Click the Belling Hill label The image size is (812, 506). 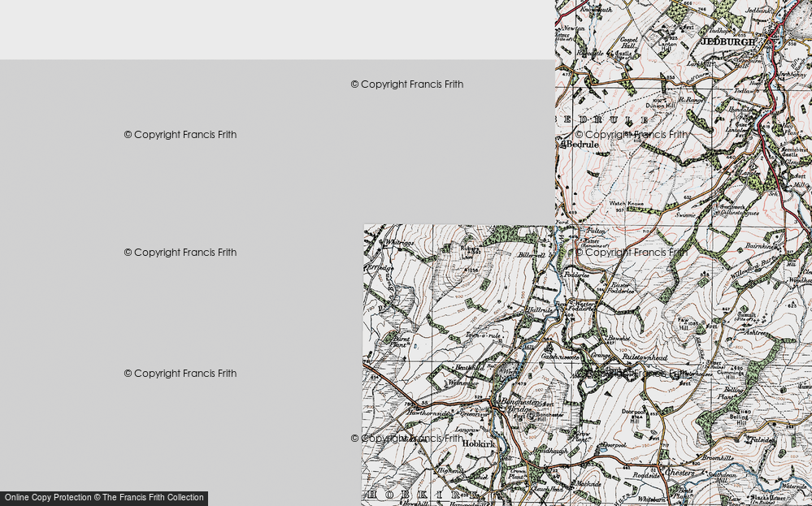(739, 420)
